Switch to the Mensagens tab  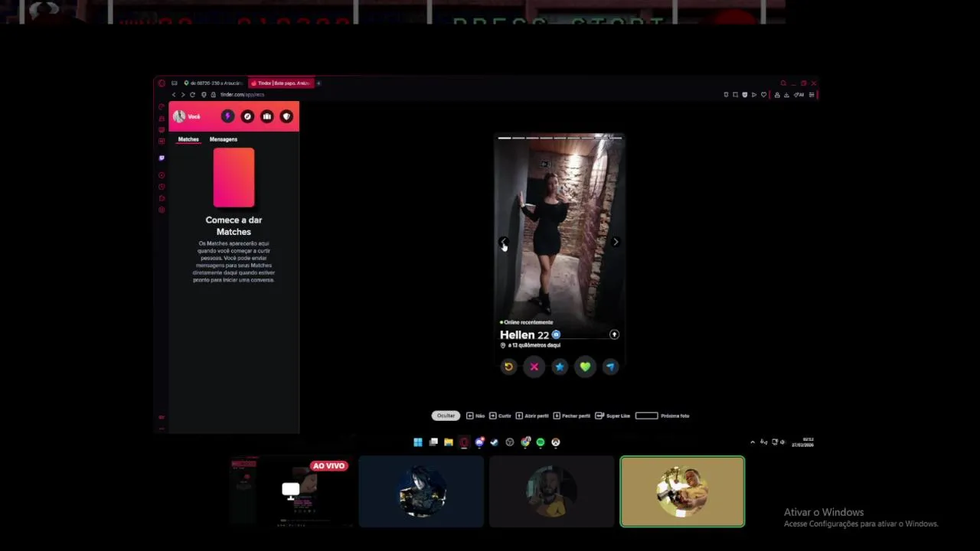[224, 139]
